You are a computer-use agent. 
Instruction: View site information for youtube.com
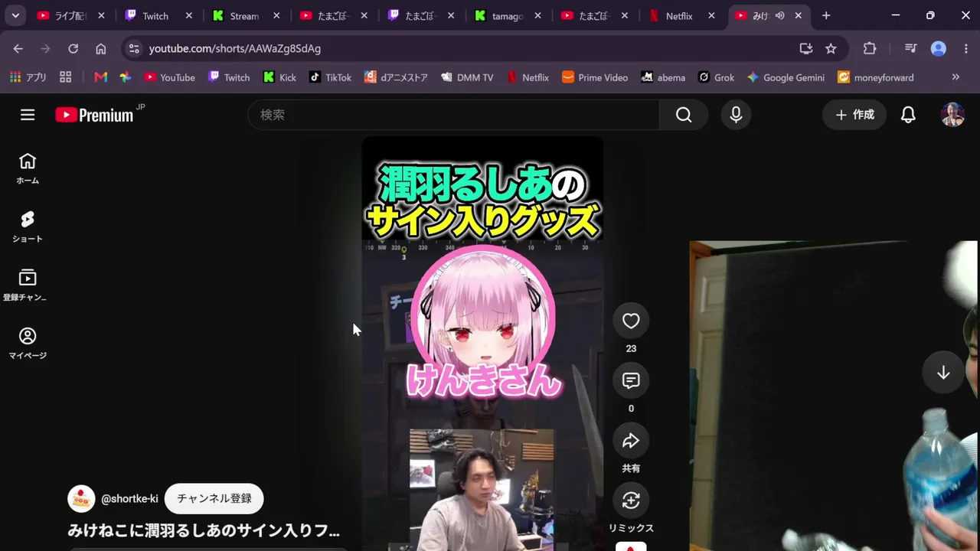click(x=134, y=48)
